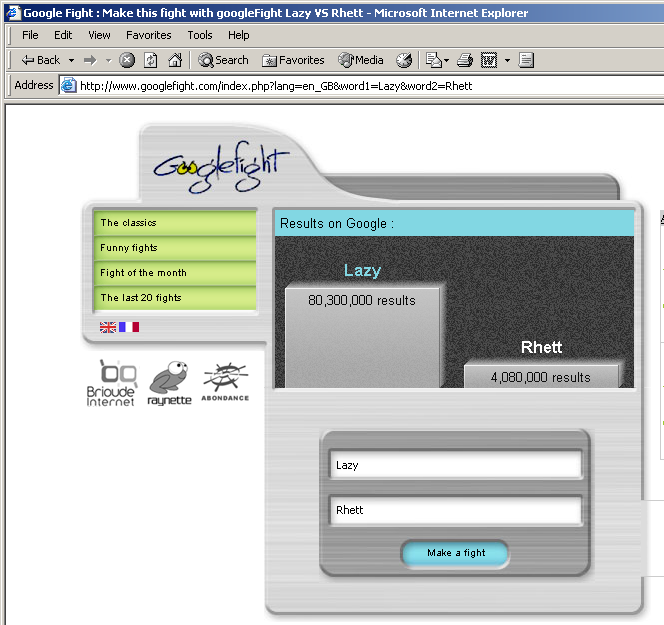Expand the Forward button history dropdown arrow
The image size is (664, 625).
[x=108, y=60]
